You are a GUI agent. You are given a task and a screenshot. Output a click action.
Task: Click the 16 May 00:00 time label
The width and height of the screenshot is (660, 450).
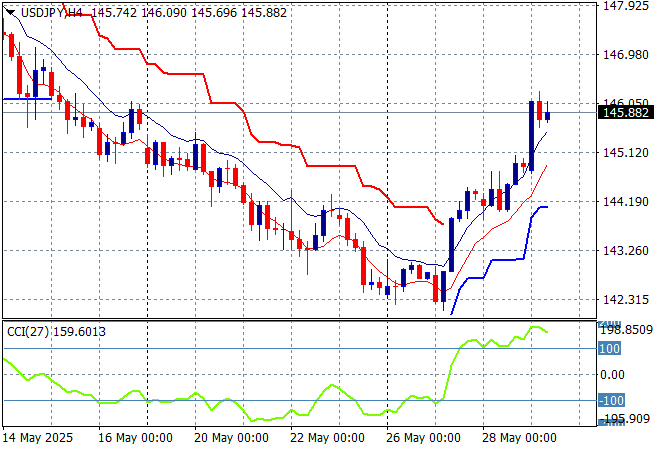(x=136, y=438)
